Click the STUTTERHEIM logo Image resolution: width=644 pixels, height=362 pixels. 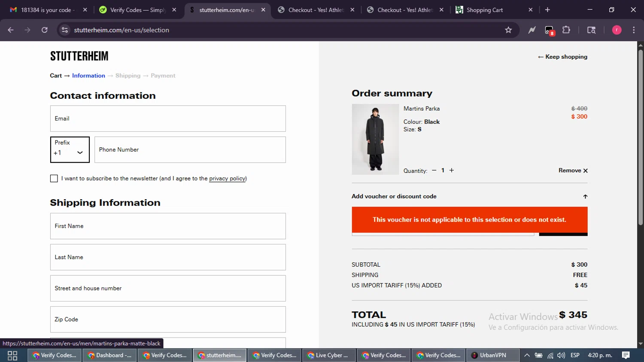pyautogui.click(x=79, y=56)
